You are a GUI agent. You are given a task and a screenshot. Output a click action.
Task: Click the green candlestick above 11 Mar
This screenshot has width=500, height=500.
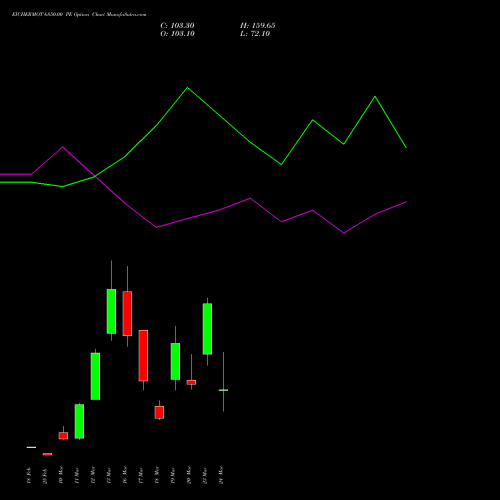(79, 421)
